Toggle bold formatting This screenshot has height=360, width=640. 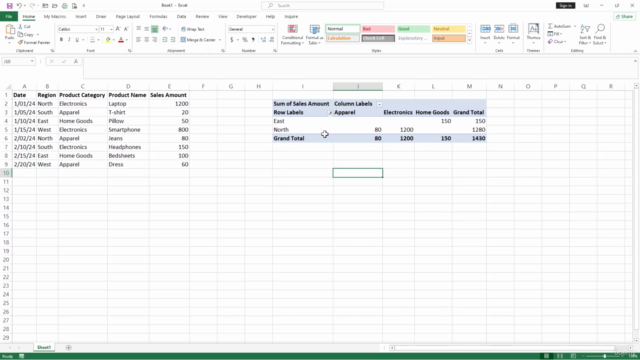(61, 40)
